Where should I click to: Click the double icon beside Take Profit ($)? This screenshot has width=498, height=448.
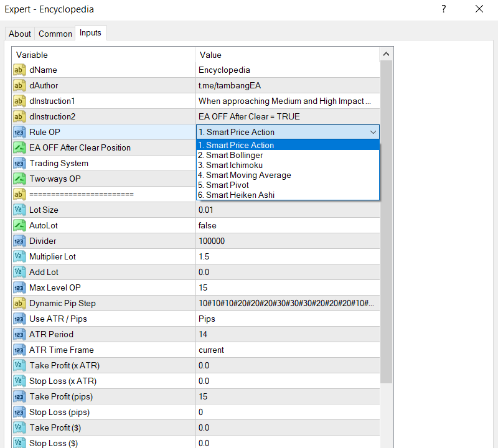(19, 427)
